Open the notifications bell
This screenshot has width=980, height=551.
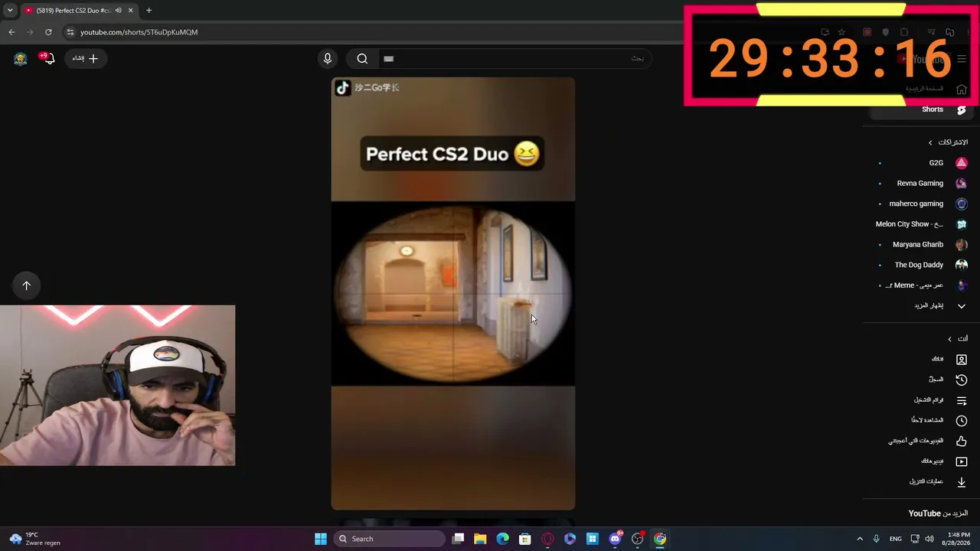coord(47,58)
